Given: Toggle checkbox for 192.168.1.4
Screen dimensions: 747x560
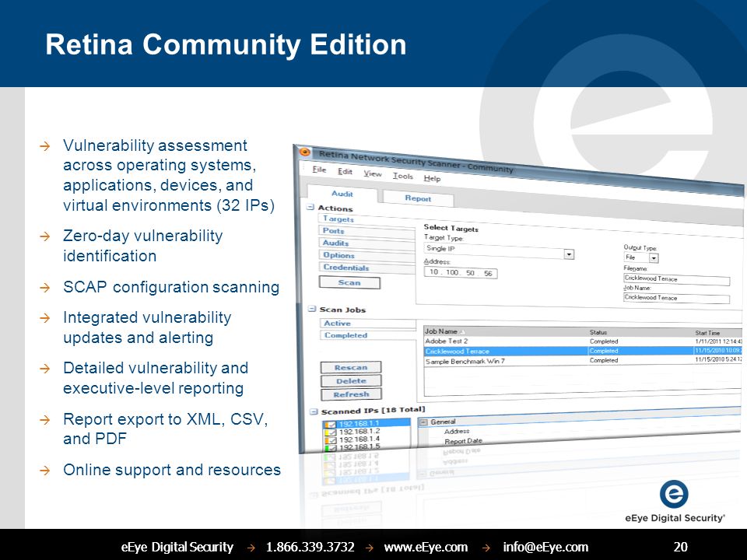Looking at the screenshot, I should pos(331,440).
